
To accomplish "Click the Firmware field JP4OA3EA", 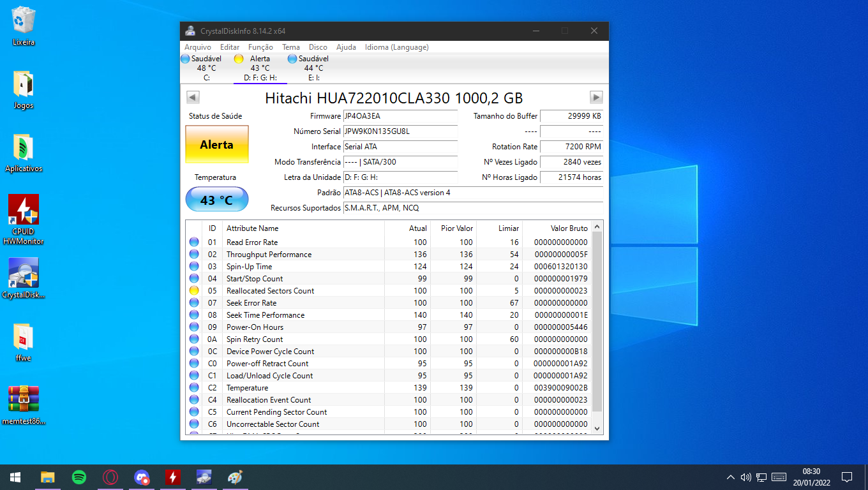I will pyautogui.click(x=400, y=116).
